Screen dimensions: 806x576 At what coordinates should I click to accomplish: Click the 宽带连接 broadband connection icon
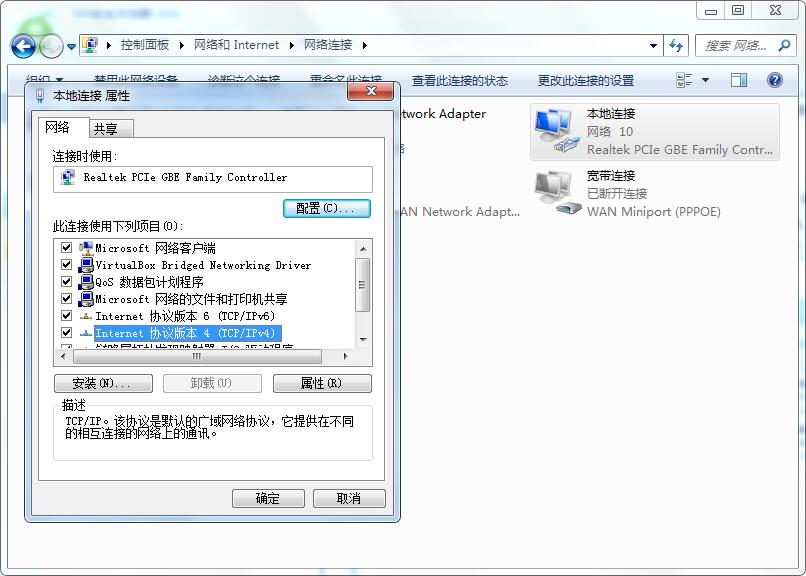(555, 193)
